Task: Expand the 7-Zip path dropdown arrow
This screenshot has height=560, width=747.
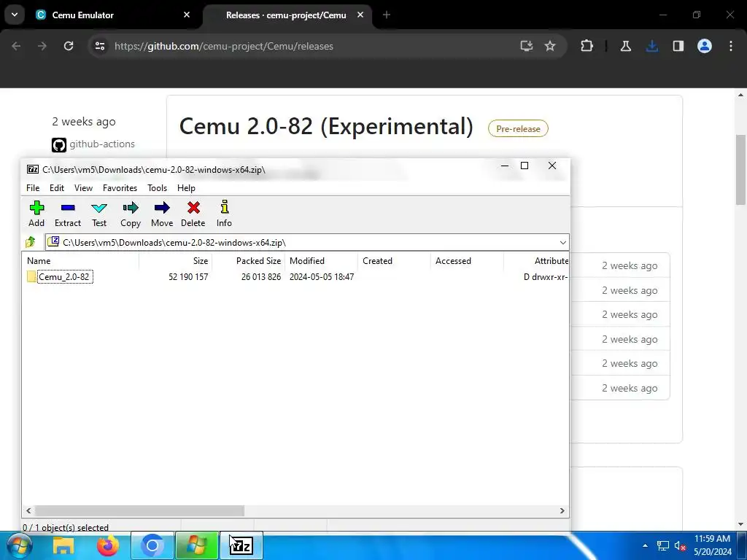Action: (562, 242)
